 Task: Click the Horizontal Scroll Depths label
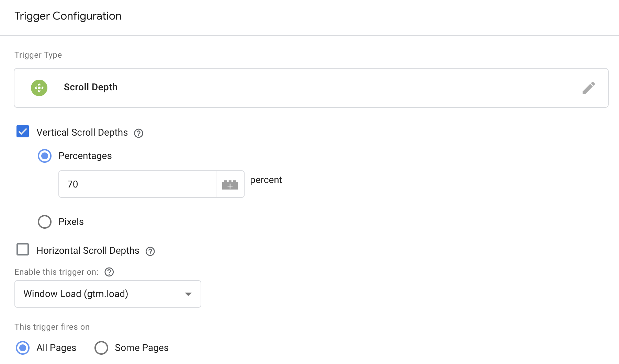point(88,251)
